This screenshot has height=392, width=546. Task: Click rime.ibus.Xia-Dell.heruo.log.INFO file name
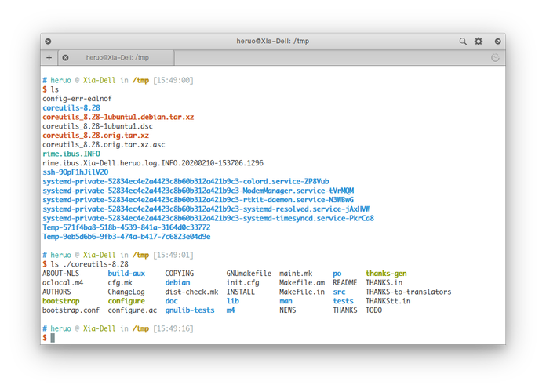click(x=153, y=163)
